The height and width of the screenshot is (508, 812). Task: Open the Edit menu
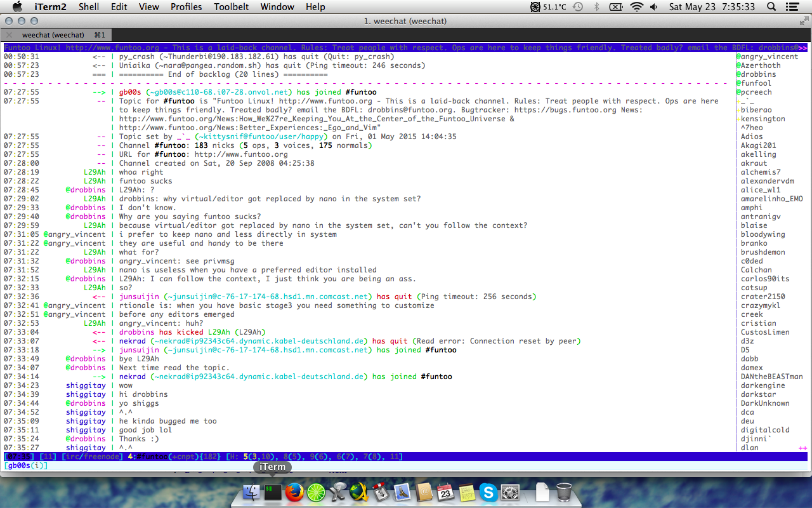pos(119,7)
